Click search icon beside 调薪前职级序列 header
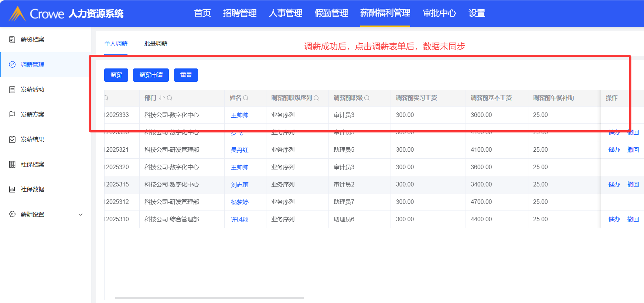The image size is (644, 303). [x=316, y=98]
